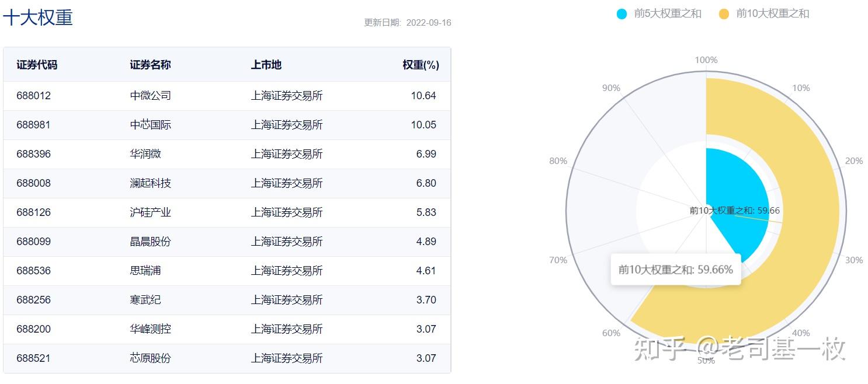Toggle the 前5大权重之和 legend series
The width and height of the screenshot is (868, 384).
(x=659, y=13)
